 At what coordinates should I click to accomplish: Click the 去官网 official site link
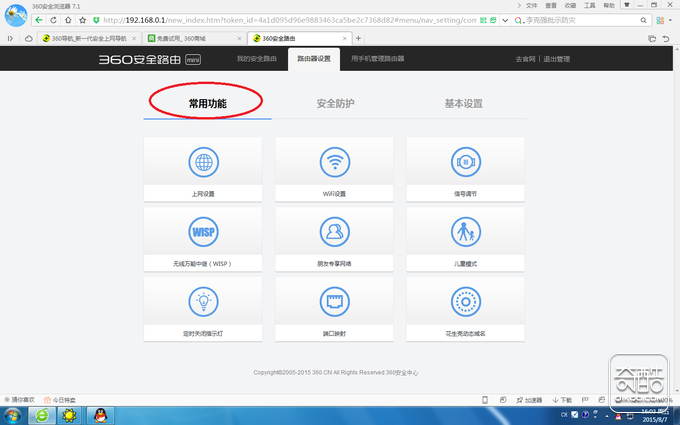click(x=525, y=59)
